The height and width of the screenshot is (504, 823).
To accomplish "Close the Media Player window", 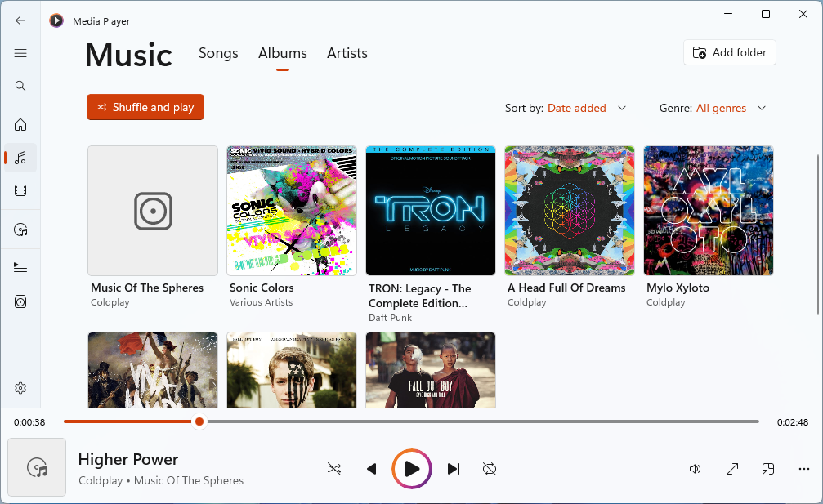I will coord(803,14).
